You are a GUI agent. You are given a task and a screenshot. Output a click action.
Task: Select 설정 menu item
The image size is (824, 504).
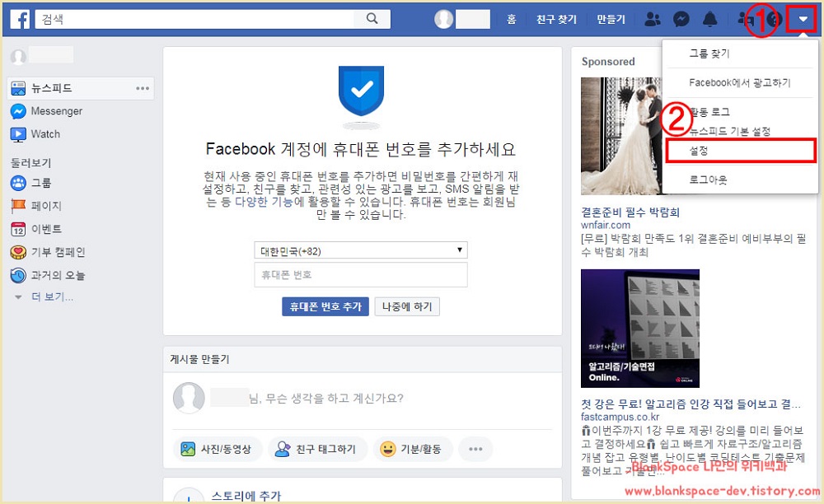coord(740,151)
